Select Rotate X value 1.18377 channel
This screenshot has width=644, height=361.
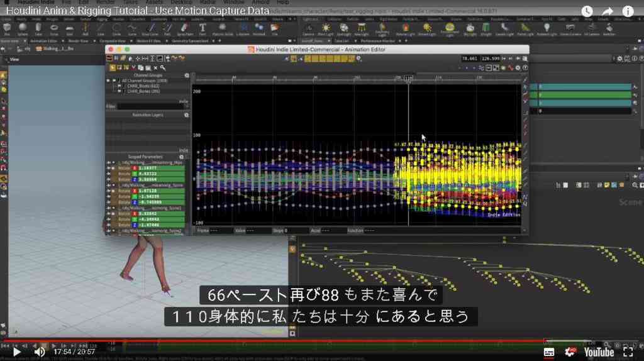(161, 169)
